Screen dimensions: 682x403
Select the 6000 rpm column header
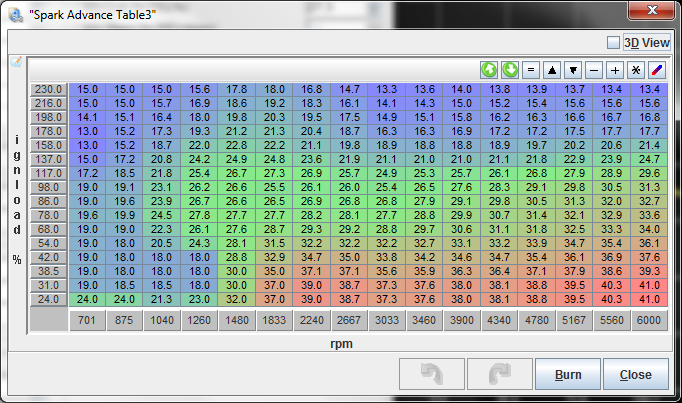(x=647, y=320)
